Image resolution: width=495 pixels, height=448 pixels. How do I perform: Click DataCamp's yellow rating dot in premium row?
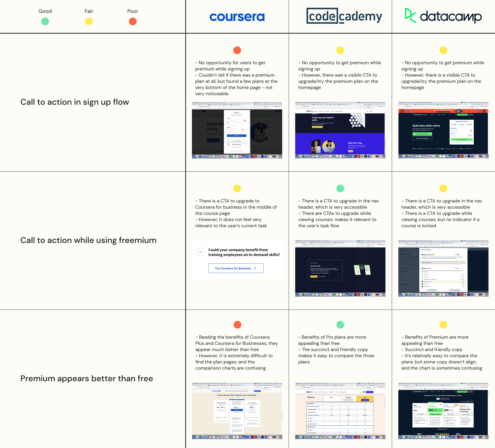[443, 325]
